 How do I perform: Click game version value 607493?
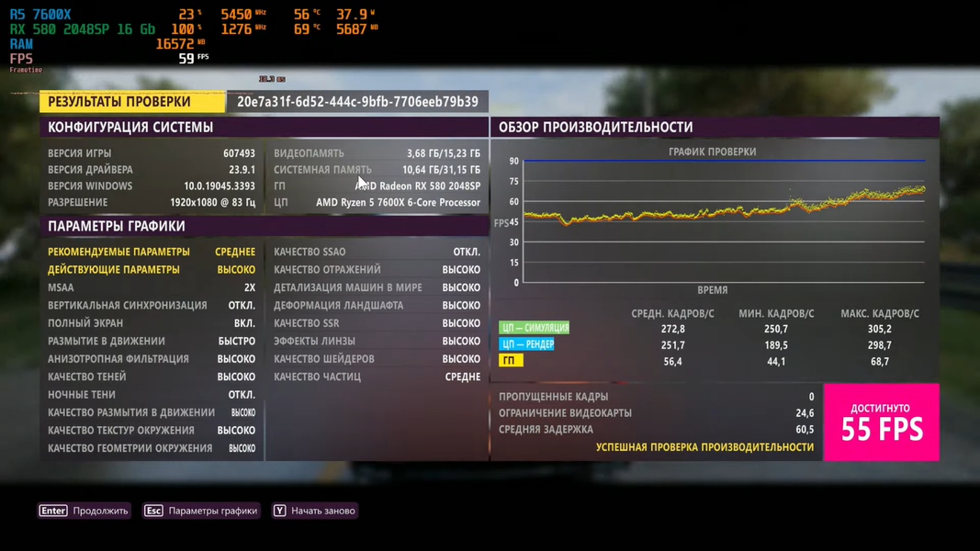click(x=239, y=153)
